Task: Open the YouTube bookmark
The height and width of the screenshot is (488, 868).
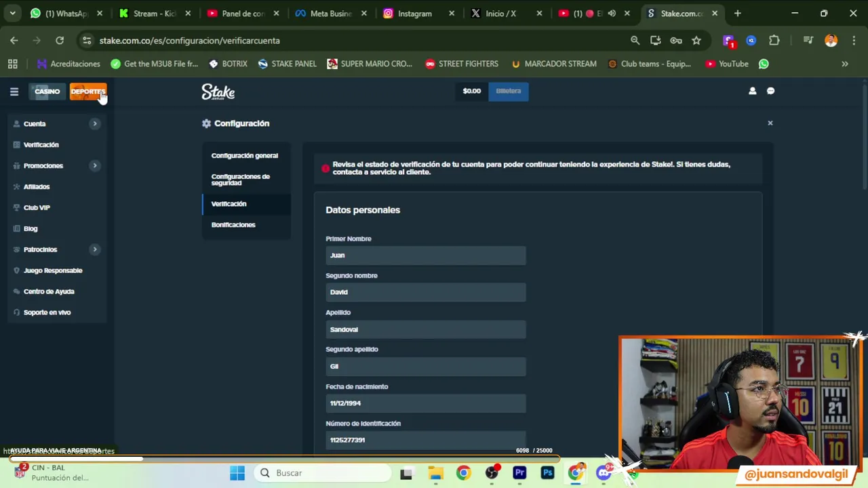Action: [727, 64]
